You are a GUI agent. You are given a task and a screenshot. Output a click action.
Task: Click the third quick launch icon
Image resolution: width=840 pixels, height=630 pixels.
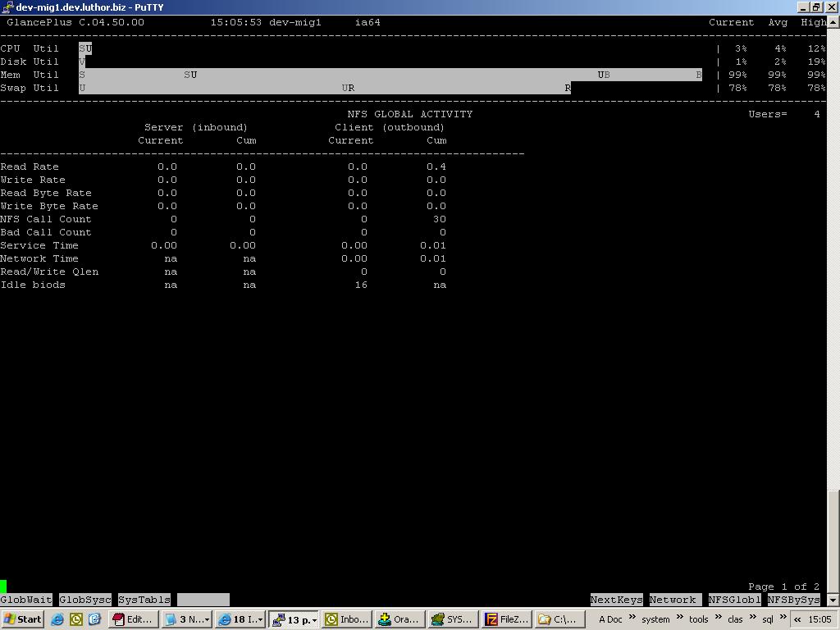coord(94,619)
